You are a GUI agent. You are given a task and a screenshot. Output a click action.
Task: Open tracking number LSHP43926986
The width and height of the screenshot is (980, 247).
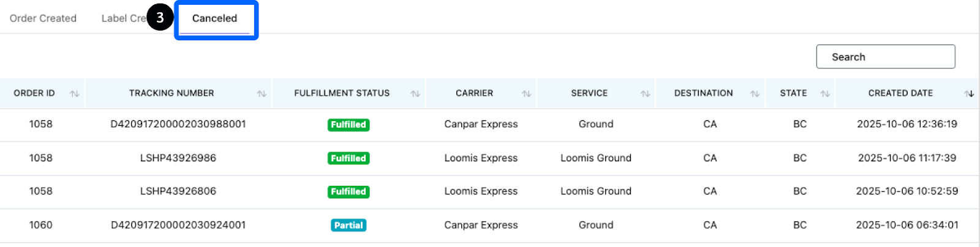pos(178,158)
